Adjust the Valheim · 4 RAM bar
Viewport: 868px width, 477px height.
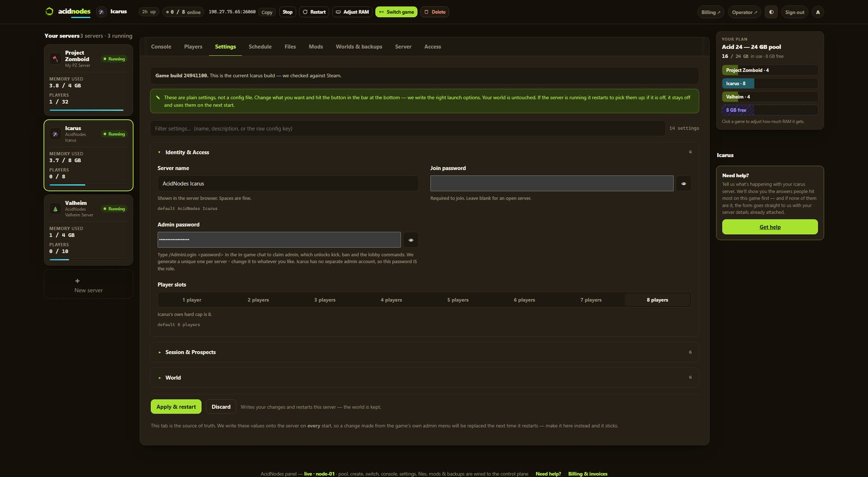pyautogui.click(x=770, y=96)
